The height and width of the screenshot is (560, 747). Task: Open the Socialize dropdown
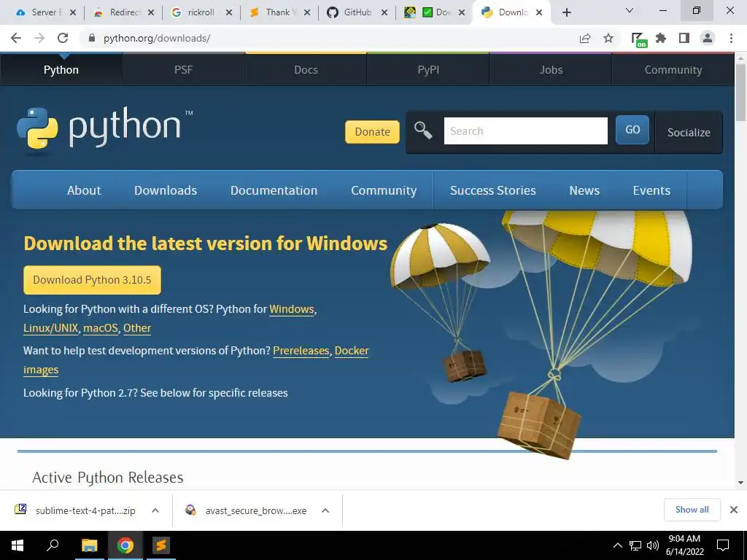[689, 133]
